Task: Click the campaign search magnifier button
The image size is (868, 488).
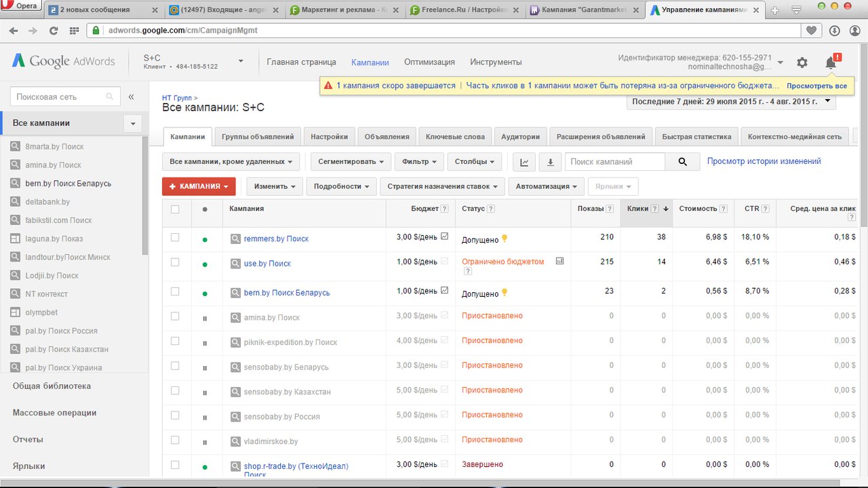Action: click(682, 162)
